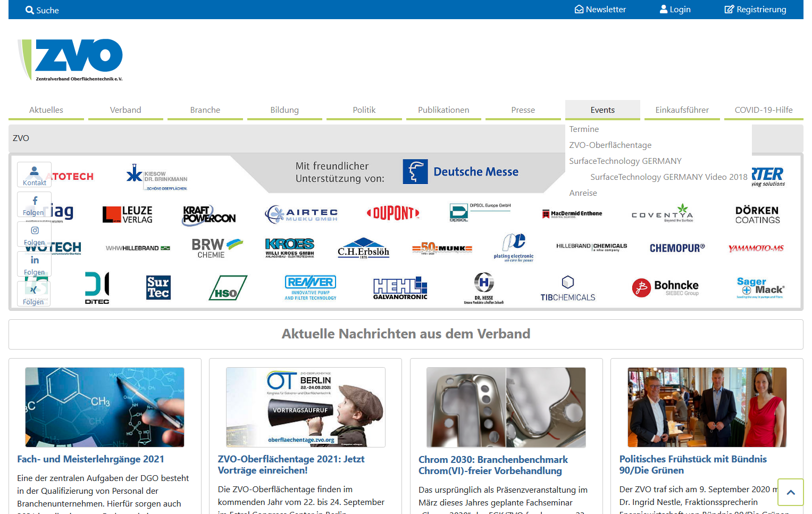Screen dimensions: 812x514
Task: Click the ZVO logo
Action: 70,60
